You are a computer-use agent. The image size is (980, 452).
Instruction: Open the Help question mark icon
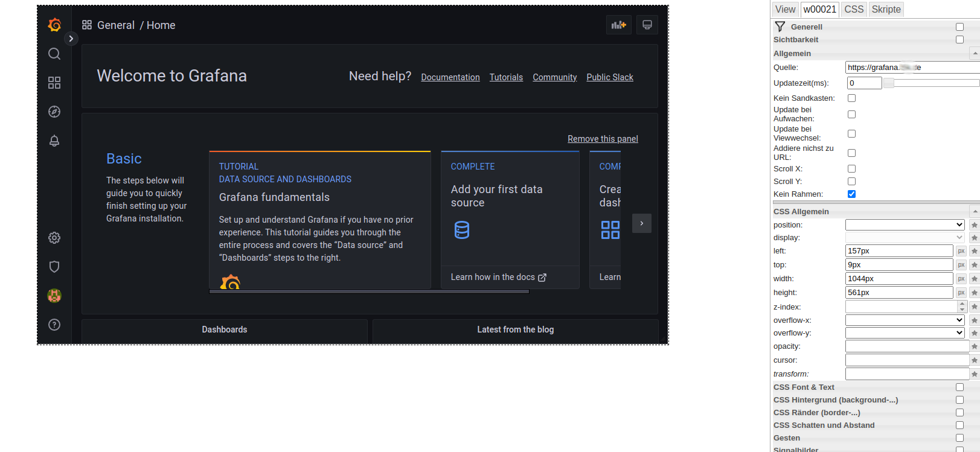[x=54, y=325]
